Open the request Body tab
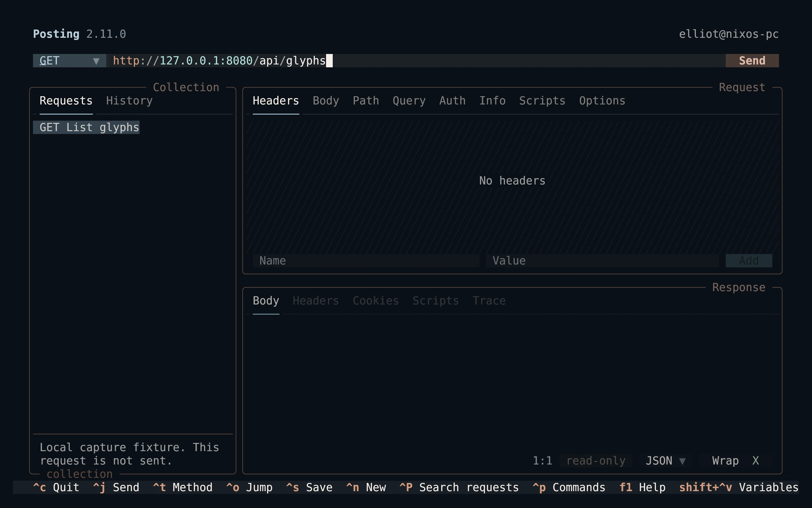This screenshot has height=508, width=812. coord(326,101)
